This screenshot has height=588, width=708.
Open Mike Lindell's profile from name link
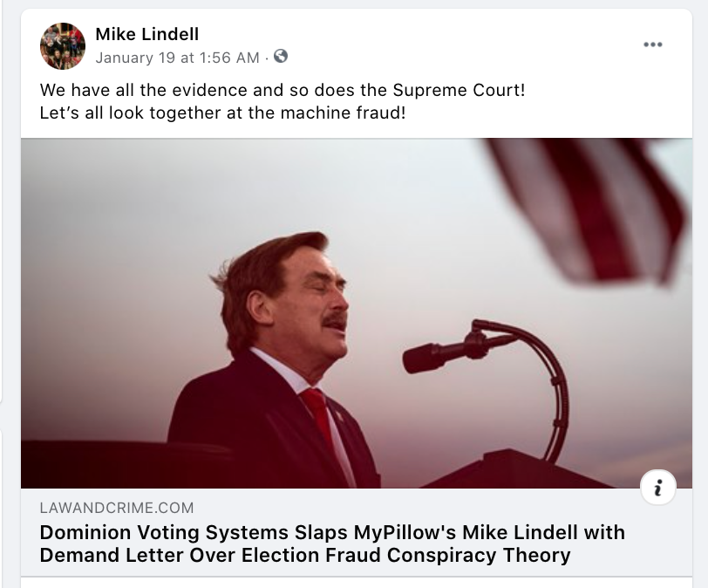click(146, 34)
